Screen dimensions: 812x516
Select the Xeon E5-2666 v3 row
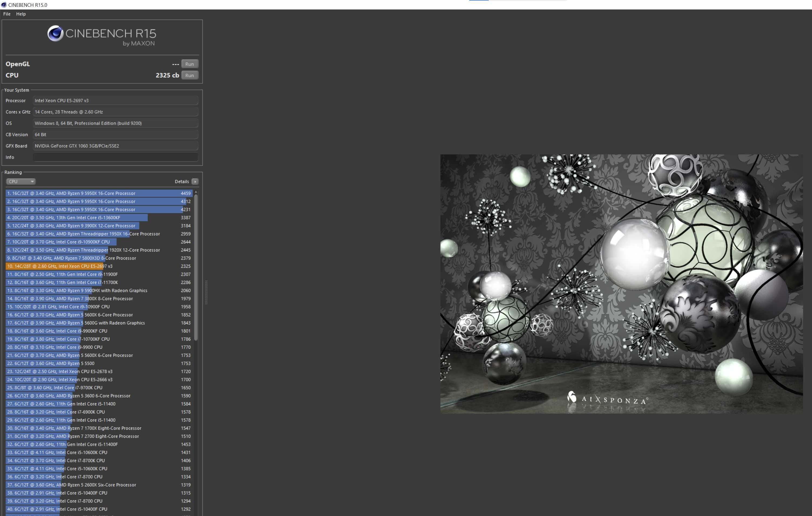point(99,379)
